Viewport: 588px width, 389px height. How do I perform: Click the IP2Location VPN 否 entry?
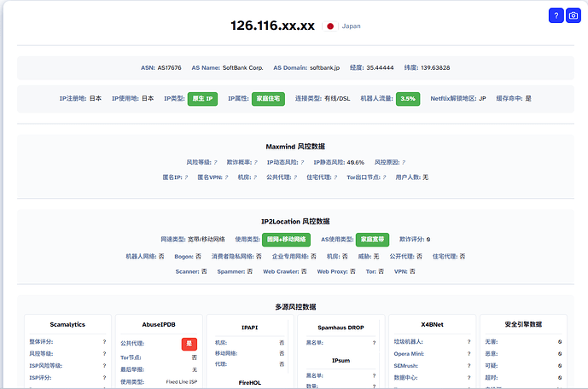405,271
